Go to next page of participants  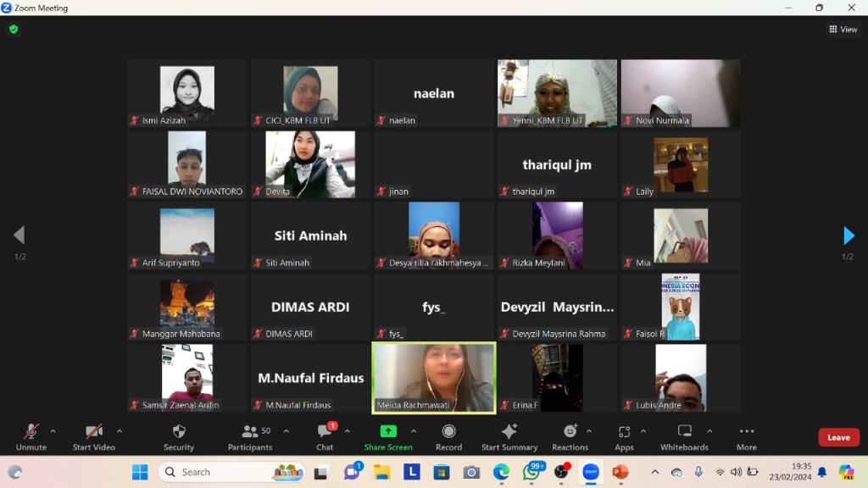pyautogui.click(x=848, y=236)
